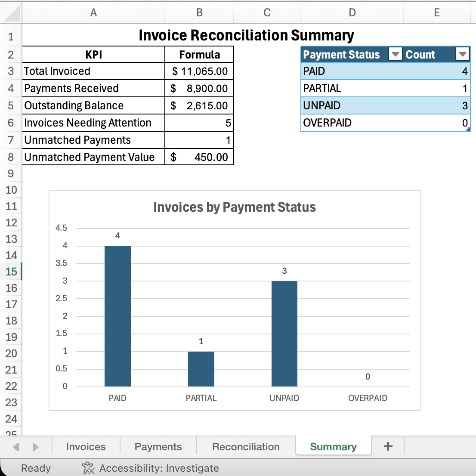Open the Reconciliation sheet tab
The height and width of the screenshot is (476, 476).
[246, 447]
